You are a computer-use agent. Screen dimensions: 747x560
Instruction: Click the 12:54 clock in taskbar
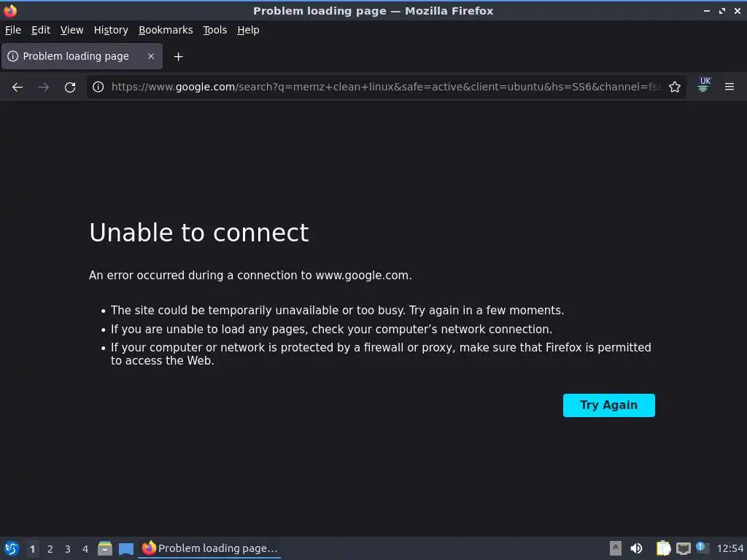click(729, 549)
